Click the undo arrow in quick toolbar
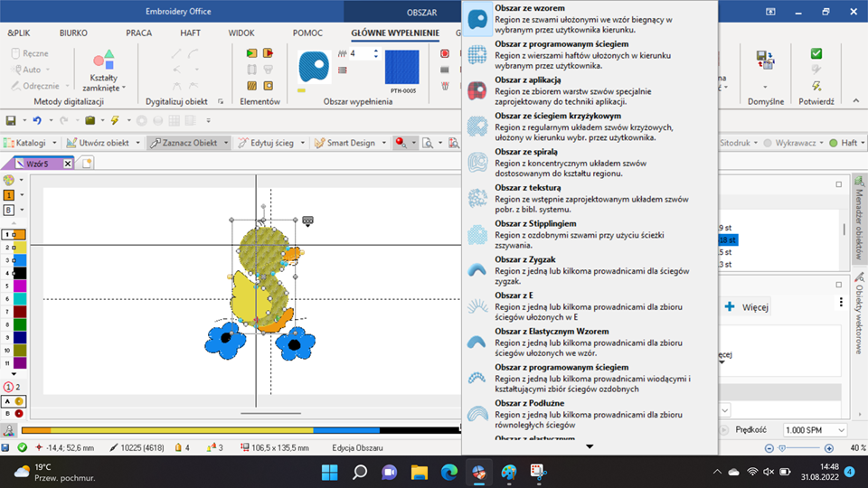 pyautogui.click(x=36, y=120)
